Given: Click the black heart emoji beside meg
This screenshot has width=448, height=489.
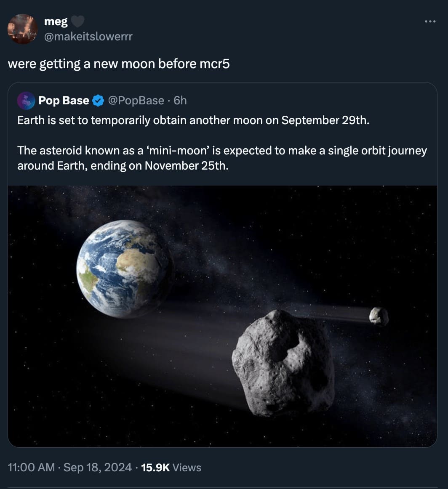Looking at the screenshot, I should coord(77,21).
